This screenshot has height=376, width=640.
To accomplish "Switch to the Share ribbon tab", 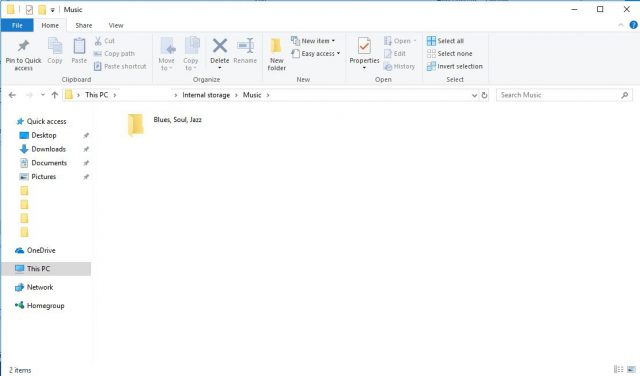I will point(84,25).
